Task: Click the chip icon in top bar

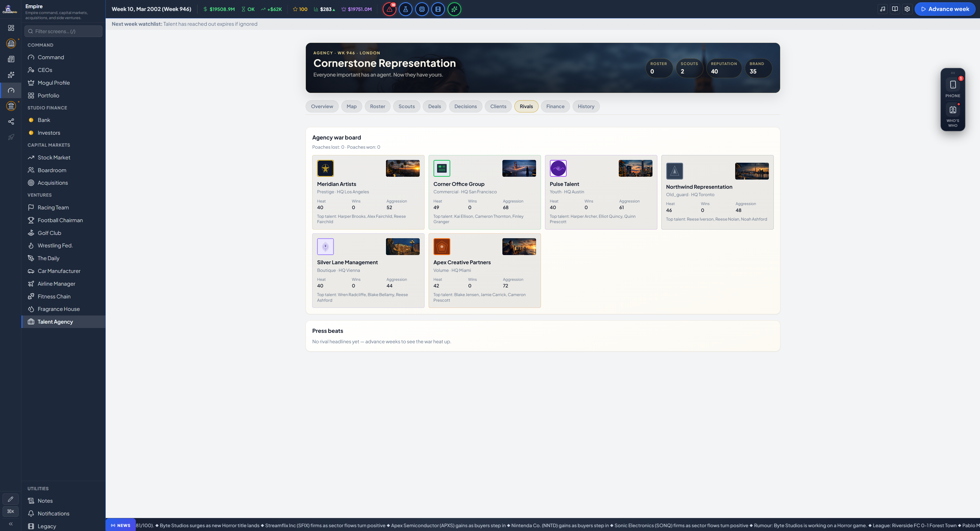Action: [x=422, y=9]
